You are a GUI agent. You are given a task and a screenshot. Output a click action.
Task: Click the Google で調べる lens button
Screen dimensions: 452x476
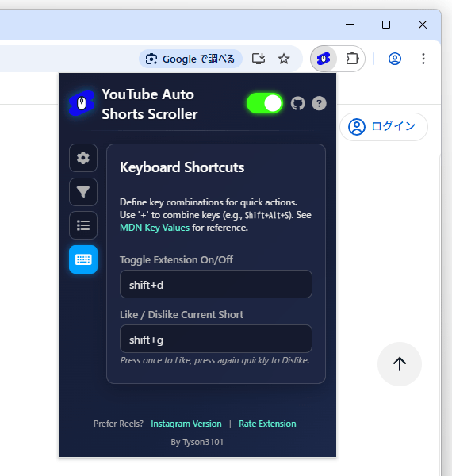click(x=190, y=59)
